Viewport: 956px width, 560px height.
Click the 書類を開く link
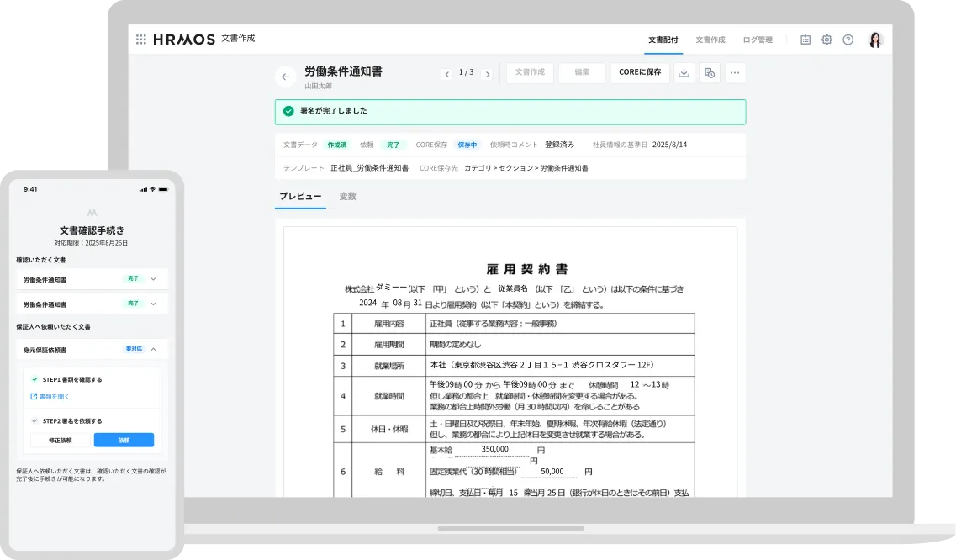point(54,396)
